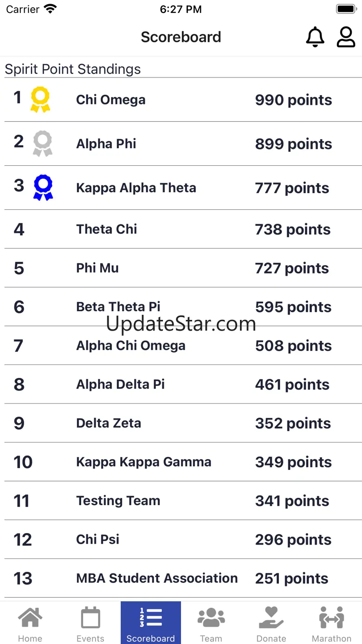The image size is (362, 644).
Task: Tap 508 points for Alpha Chi Omega
Action: tap(293, 346)
